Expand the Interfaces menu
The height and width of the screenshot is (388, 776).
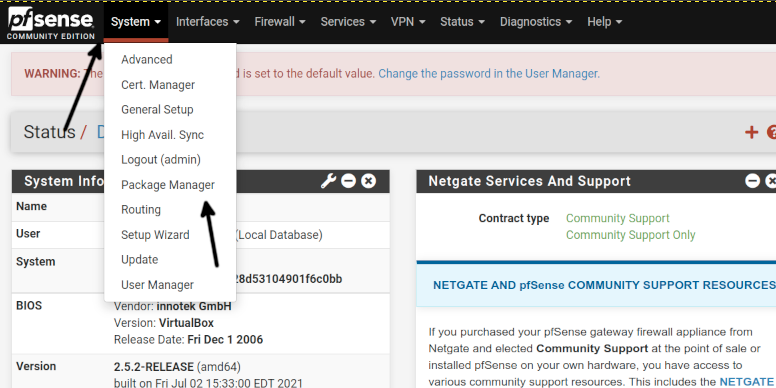[x=208, y=22]
